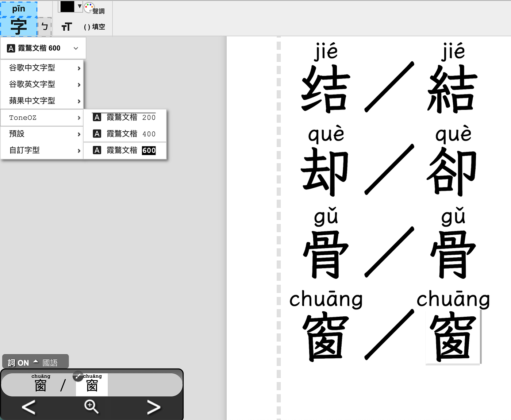Choose 霞鶩文楷 200 font weight

tap(125, 117)
